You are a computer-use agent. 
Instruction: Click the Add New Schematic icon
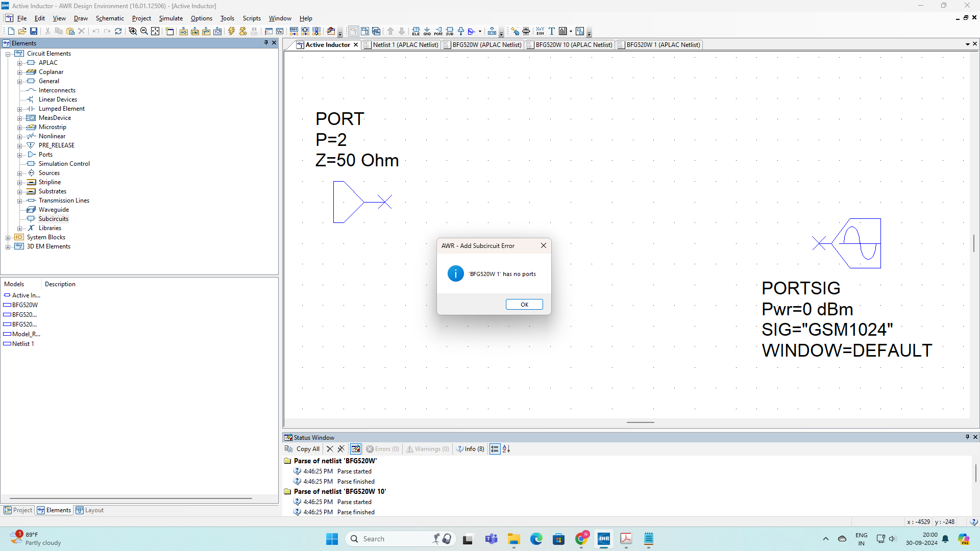tap(184, 31)
